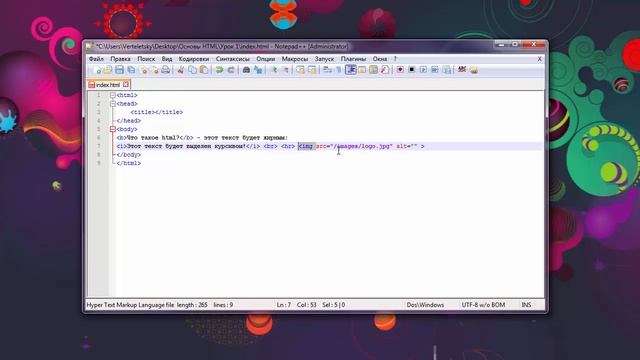Click the Zoom In toolbar icon

pyautogui.click(x=274, y=70)
